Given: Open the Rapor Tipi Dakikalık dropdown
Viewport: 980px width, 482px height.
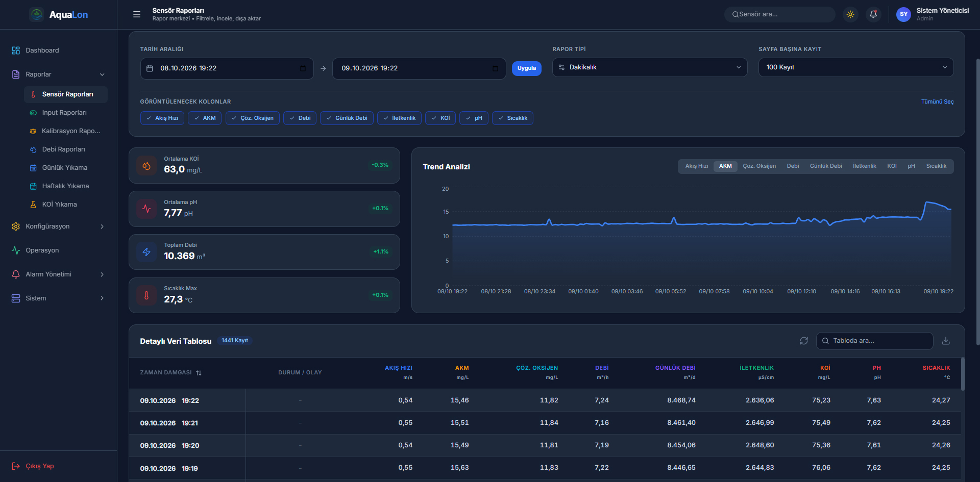Looking at the screenshot, I should [650, 67].
